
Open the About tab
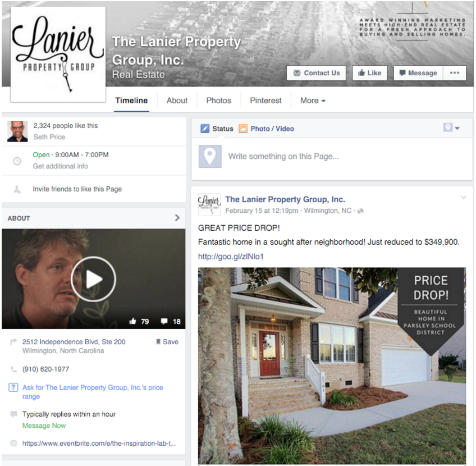click(x=177, y=100)
